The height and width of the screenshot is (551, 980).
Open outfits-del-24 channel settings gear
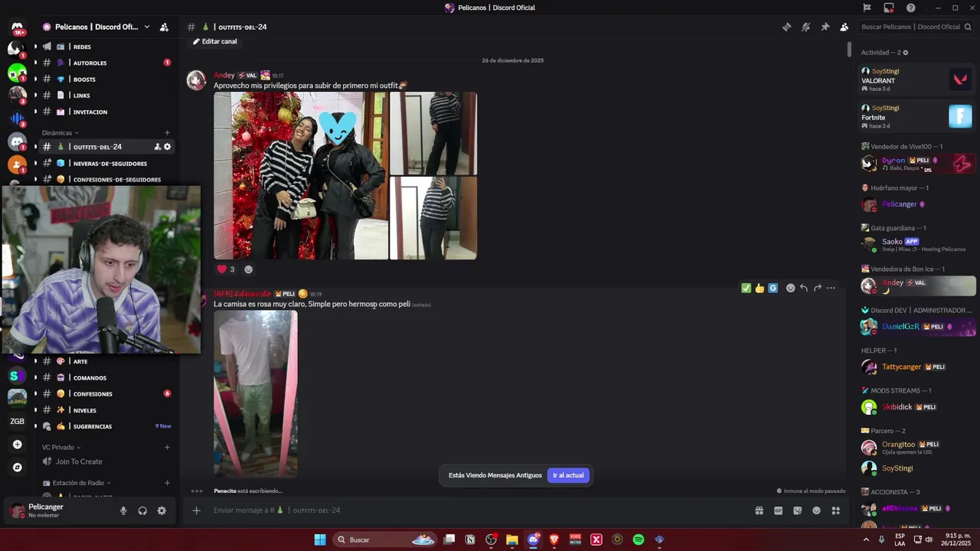click(167, 147)
